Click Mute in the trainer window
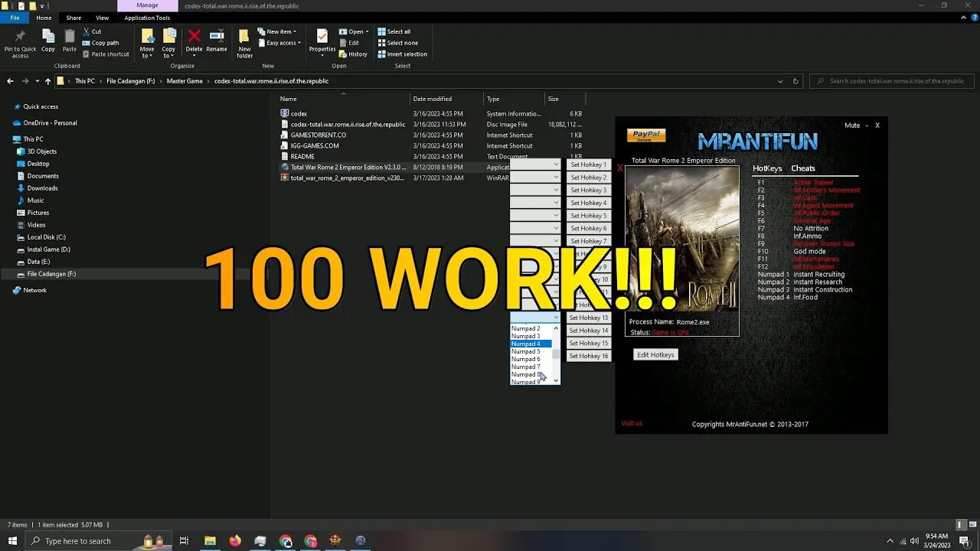Image resolution: width=980 pixels, height=551 pixels. point(852,126)
